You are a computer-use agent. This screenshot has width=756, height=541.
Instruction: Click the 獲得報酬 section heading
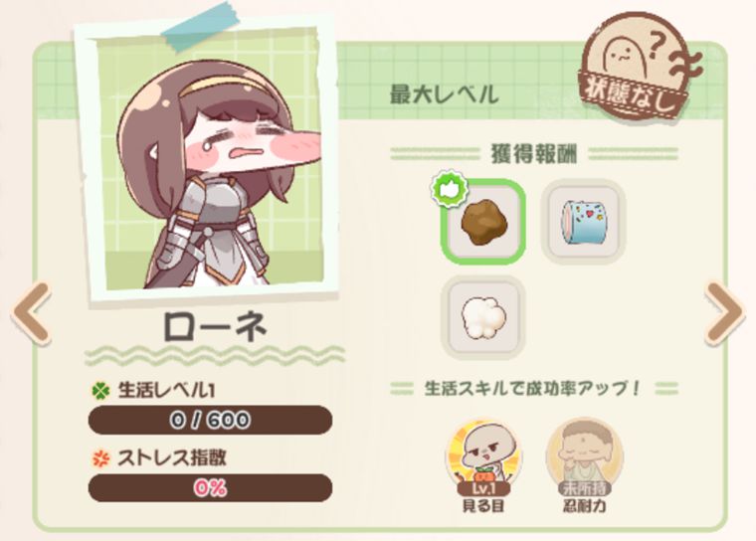[x=534, y=154]
